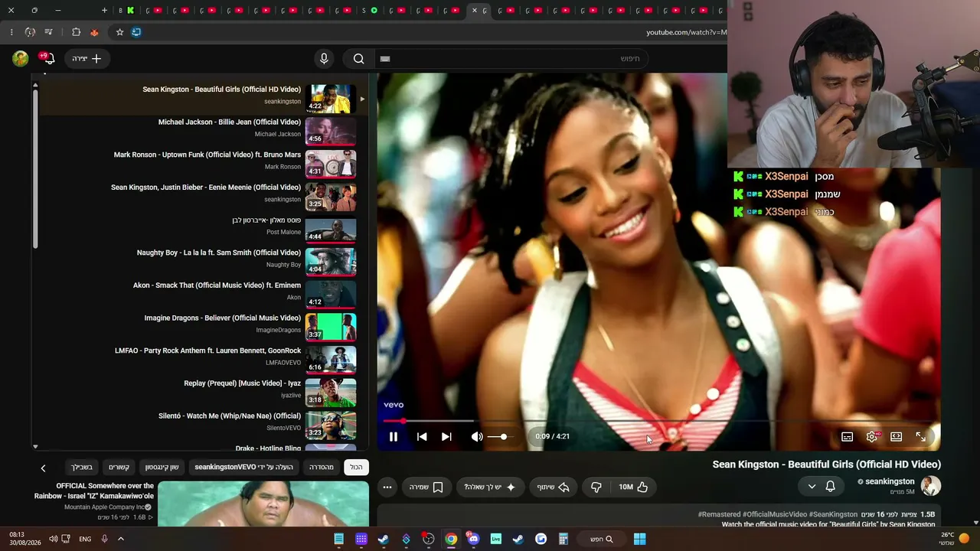Viewport: 980px width, 551px height.
Task: Like the video with 10M likes
Action: [633, 487]
